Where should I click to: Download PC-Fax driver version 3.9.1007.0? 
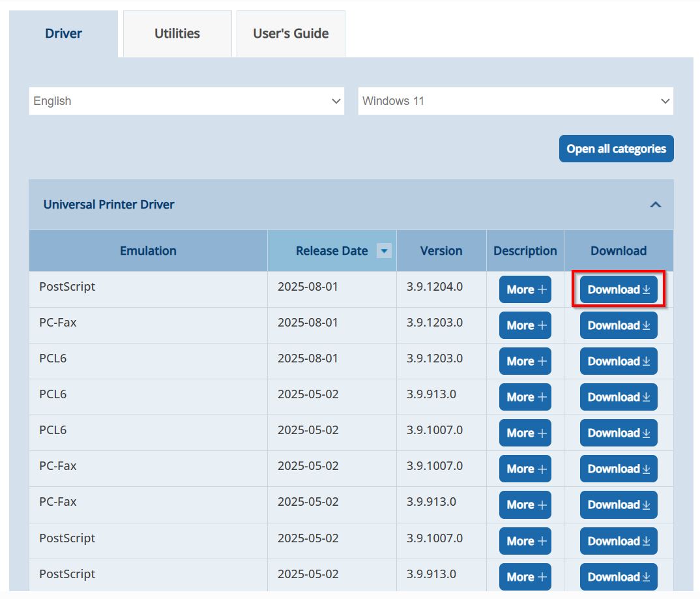pos(618,469)
